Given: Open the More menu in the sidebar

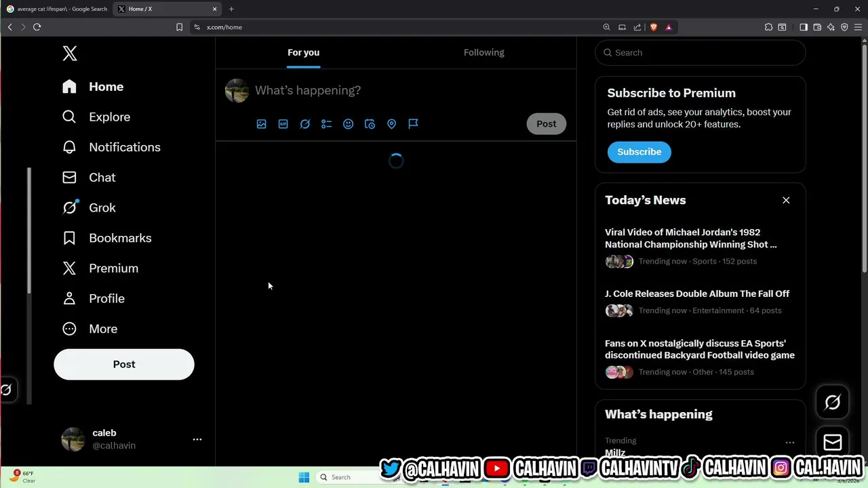Looking at the screenshot, I should pyautogui.click(x=90, y=329).
